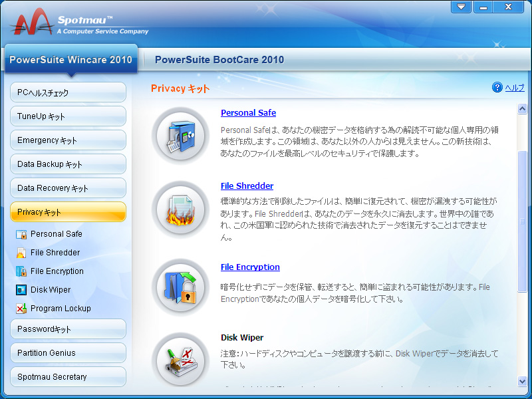Open Emergency キット section
532x399 pixels.
click(x=68, y=140)
